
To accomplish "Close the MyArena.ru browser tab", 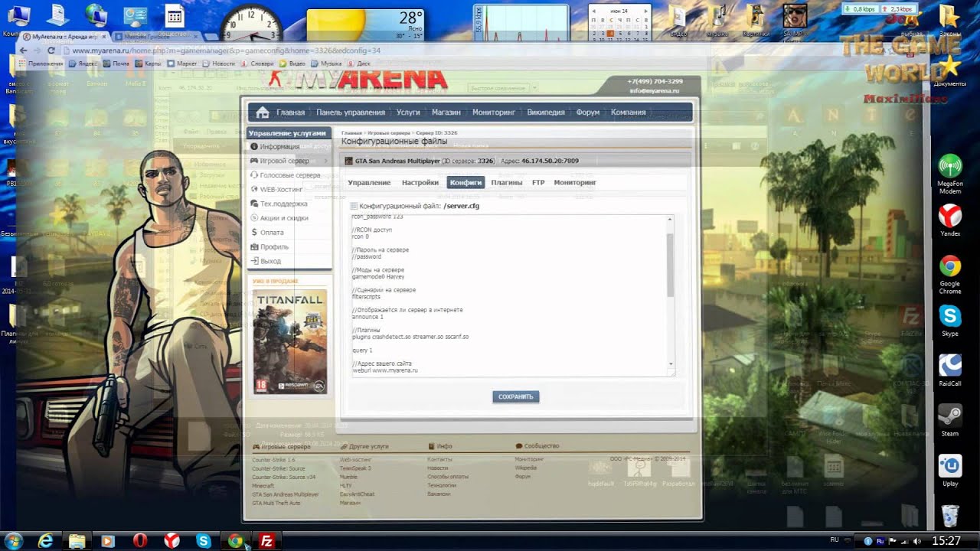I will point(103,36).
